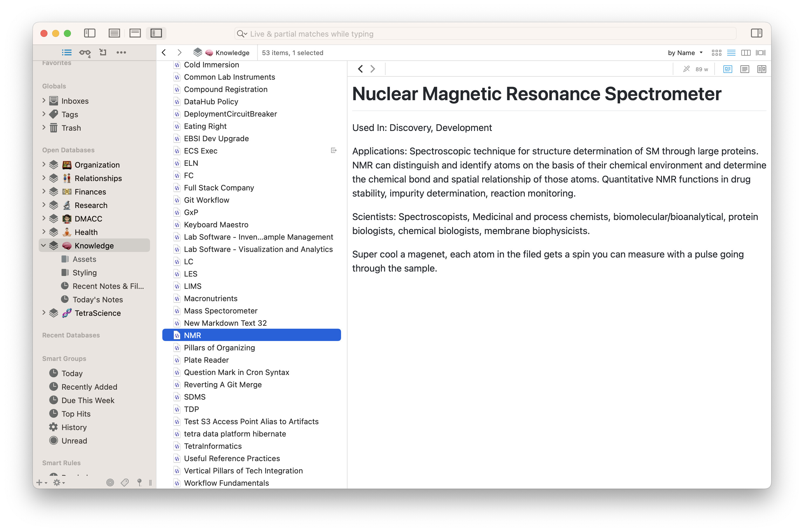Click the sidebar import icon
This screenshot has width=804, height=532.
coord(103,52)
